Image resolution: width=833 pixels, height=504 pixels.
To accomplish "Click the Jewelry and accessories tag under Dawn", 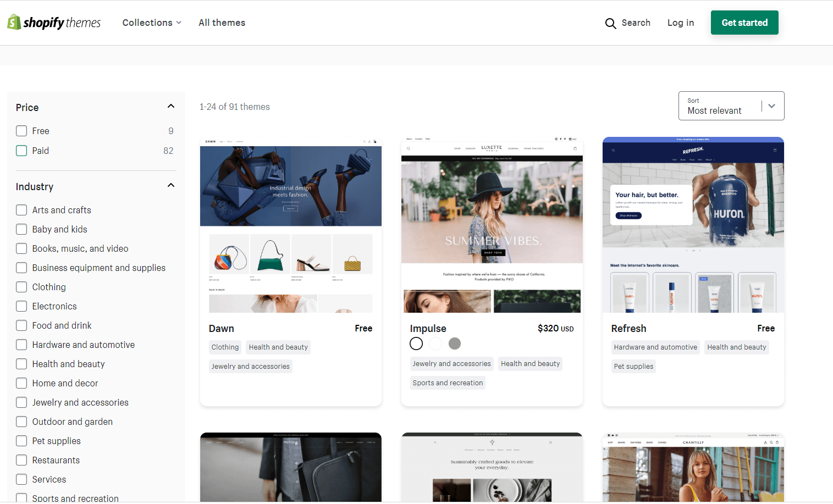I will click(250, 366).
